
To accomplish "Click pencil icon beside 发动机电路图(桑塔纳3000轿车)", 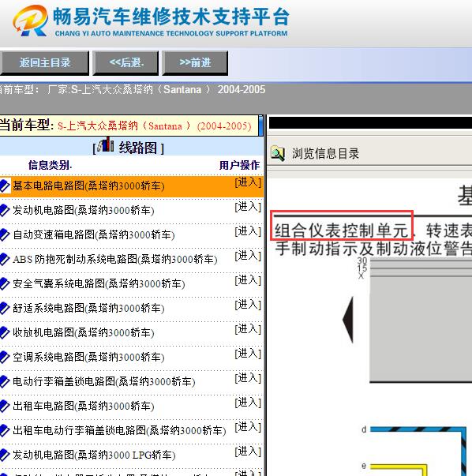I will (5, 210).
